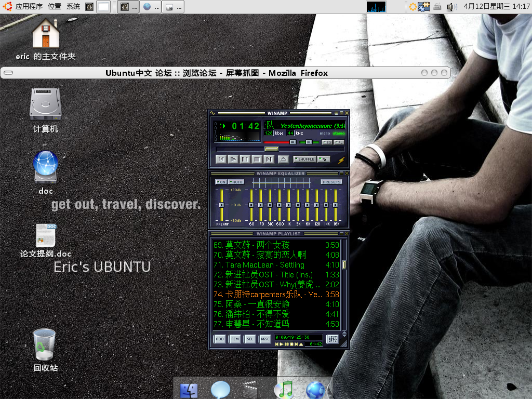532x399 pixels.
Task: Toggle equalizer AUTO button
Action: pyautogui.click(x=236, y=182)
